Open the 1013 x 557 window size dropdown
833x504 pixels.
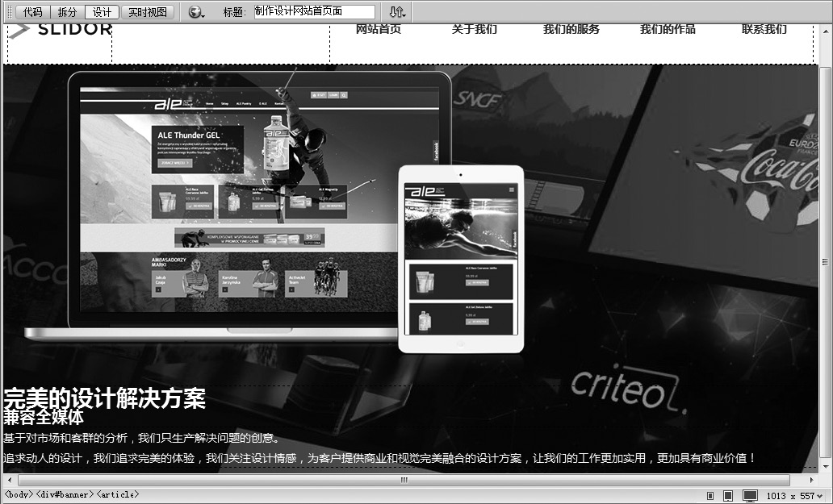794,495
